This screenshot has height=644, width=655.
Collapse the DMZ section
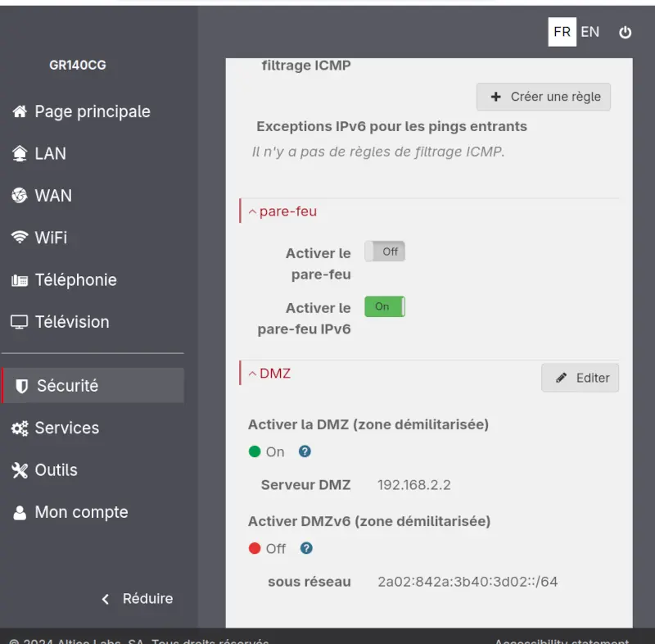tap(269, 374)
